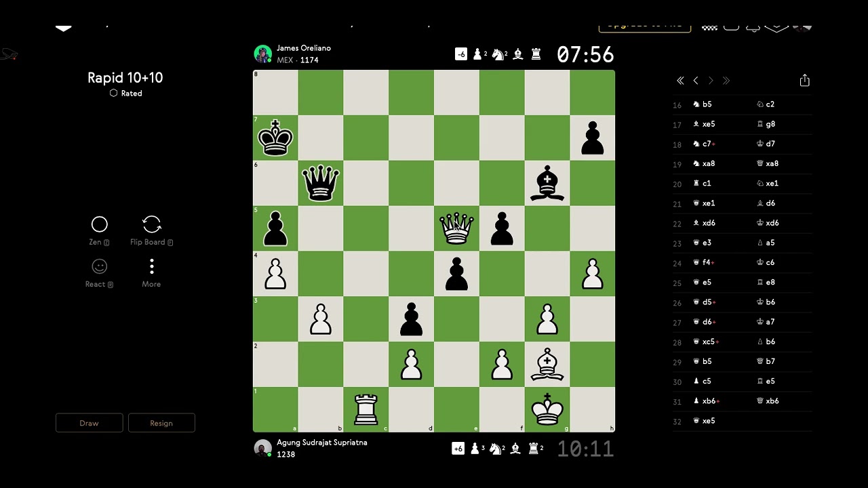The image size is (868, 488).
Task: Select the white pawn on g3
Action: (x=547, y=319)
